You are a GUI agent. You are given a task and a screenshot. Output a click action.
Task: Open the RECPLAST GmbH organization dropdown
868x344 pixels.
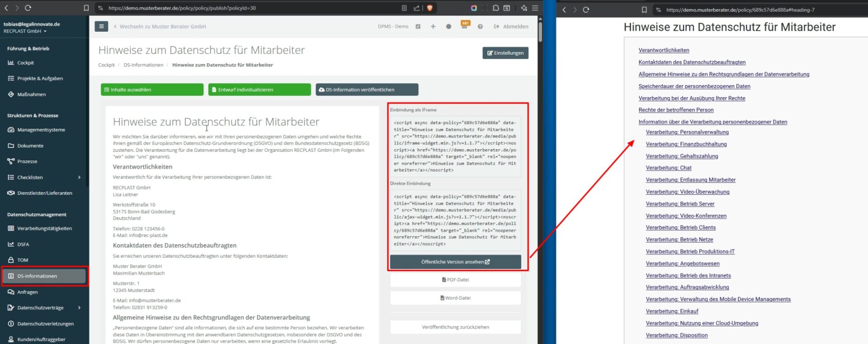(25, 31)
